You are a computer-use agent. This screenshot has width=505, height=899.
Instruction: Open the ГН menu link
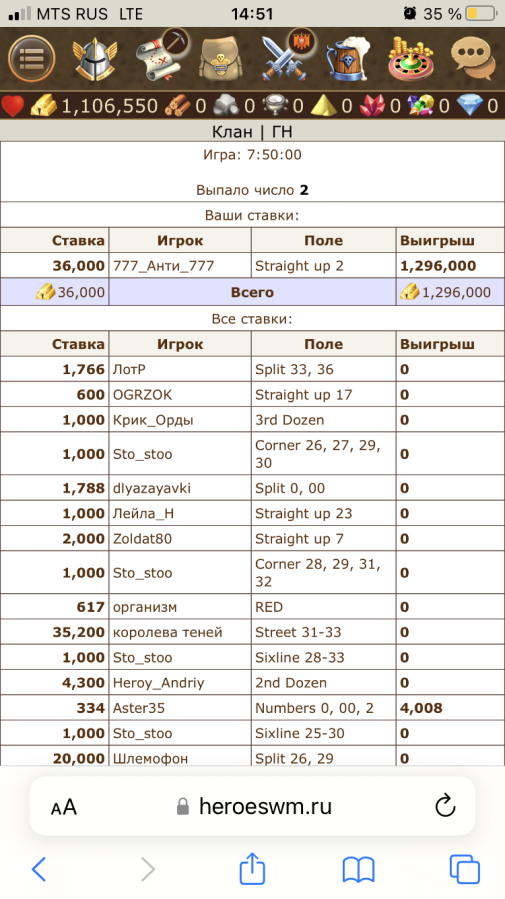282,132
